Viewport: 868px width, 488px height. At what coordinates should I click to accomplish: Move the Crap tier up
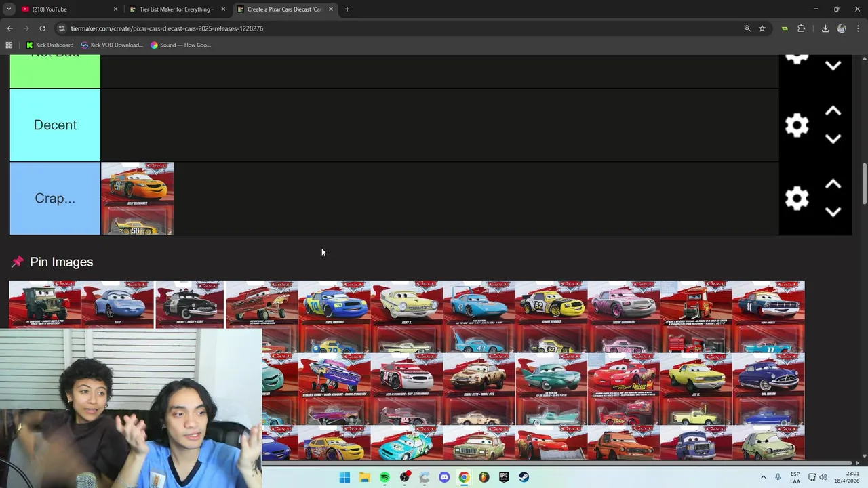833,184
